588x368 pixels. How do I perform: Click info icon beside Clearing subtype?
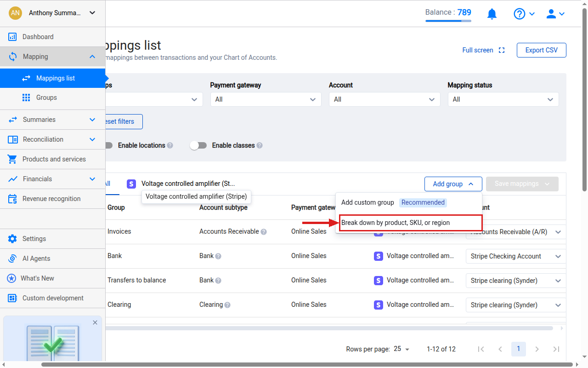[227, 305]
